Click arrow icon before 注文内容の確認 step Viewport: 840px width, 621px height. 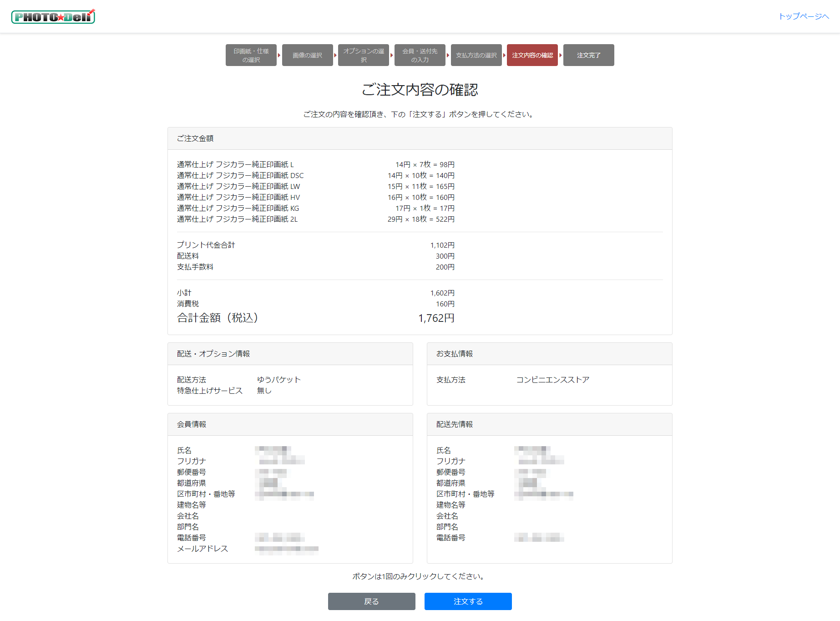(504, 55)
